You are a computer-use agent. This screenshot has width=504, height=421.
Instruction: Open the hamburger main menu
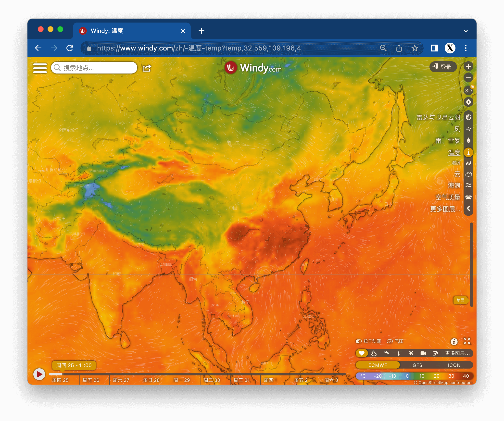click(40, 68)
